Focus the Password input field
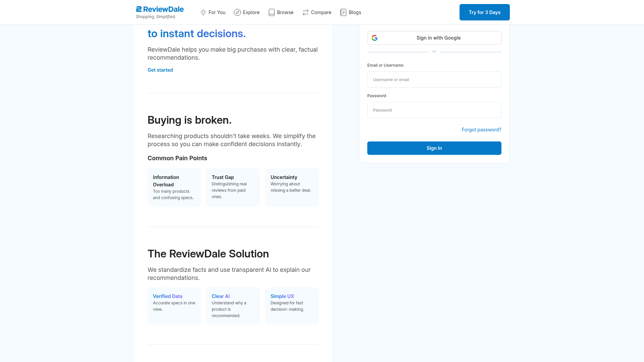This screenshot has width=644, height=362. pos(434,110)
